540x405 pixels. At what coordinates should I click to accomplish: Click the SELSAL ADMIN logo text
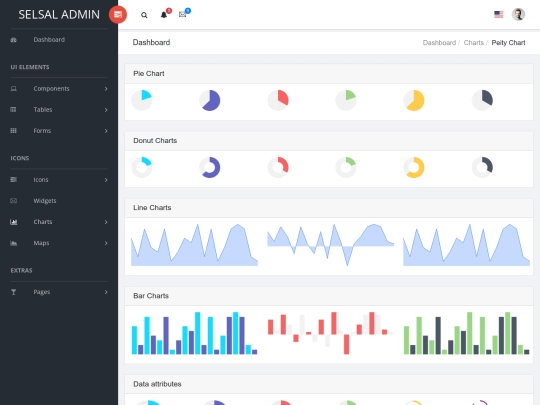pyautogui.click(x=59, y=14)
